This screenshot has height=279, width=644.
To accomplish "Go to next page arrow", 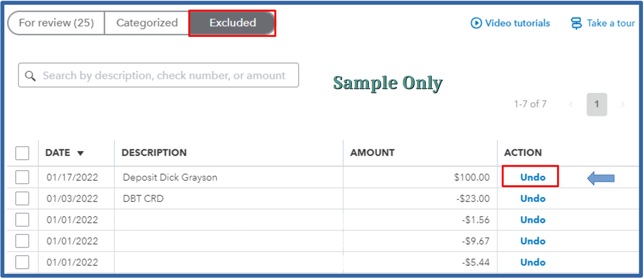I will (x=622, y=104).
